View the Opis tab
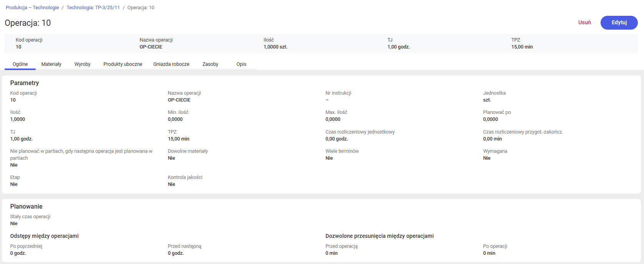644x264 pixels. [241, 64]
